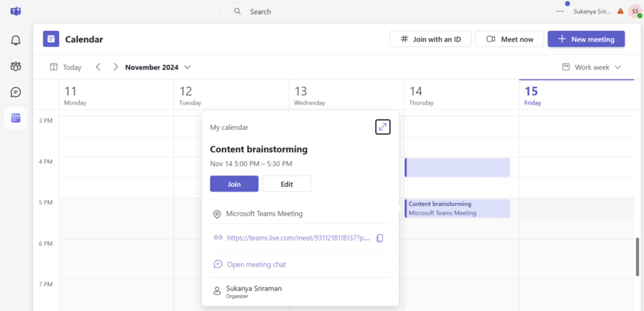This screenshot has width=644, height=311.
Task: Click the New meeting button
Action: tap(586, 39)
